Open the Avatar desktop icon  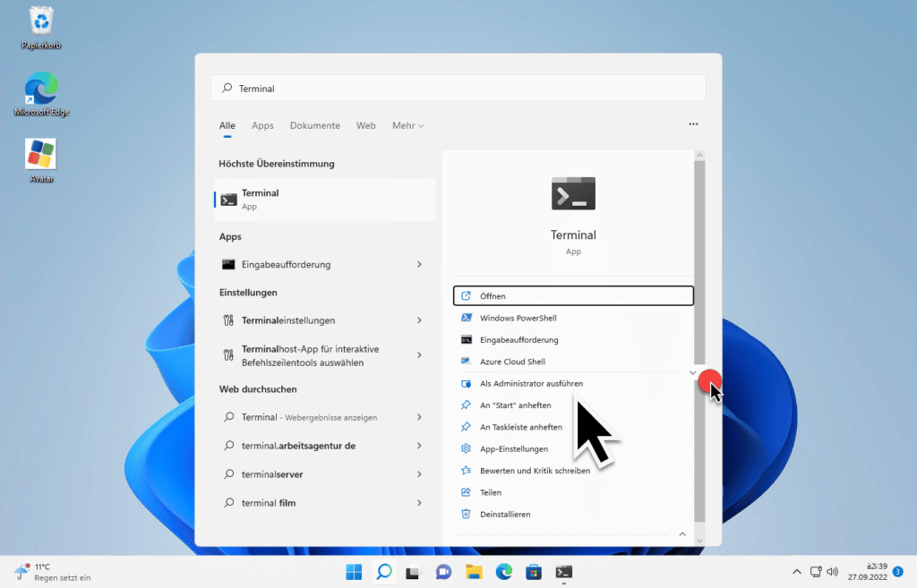(41, 161)
